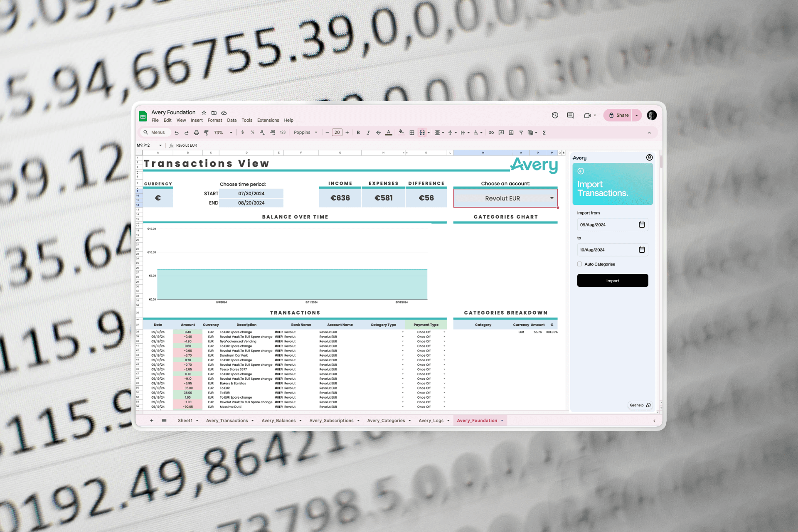This screenshot has width=798, height=532.
Task: Redo the last action
Action: pos(187,133)
